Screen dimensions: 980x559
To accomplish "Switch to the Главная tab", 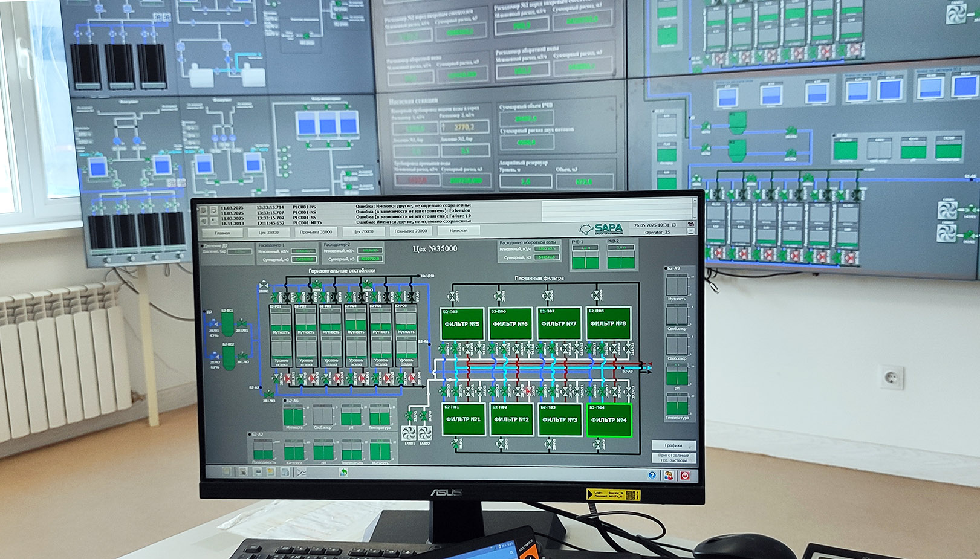I will click(x=222, y=232).
